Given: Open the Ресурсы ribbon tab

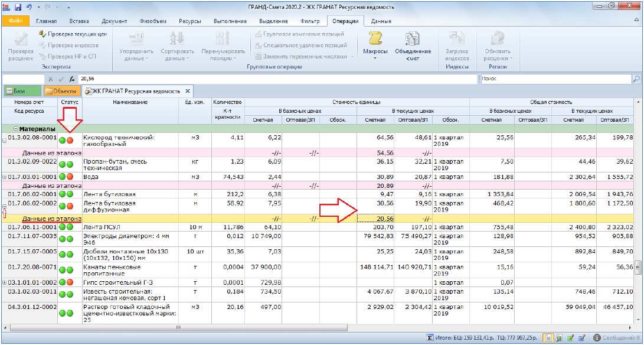Looking at the screenshot, I should click(x=189, y=21).
